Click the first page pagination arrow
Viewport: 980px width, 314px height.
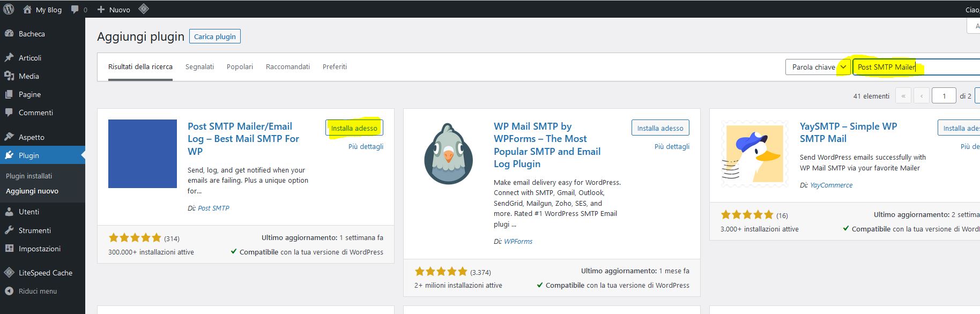(x=903, y=96)
